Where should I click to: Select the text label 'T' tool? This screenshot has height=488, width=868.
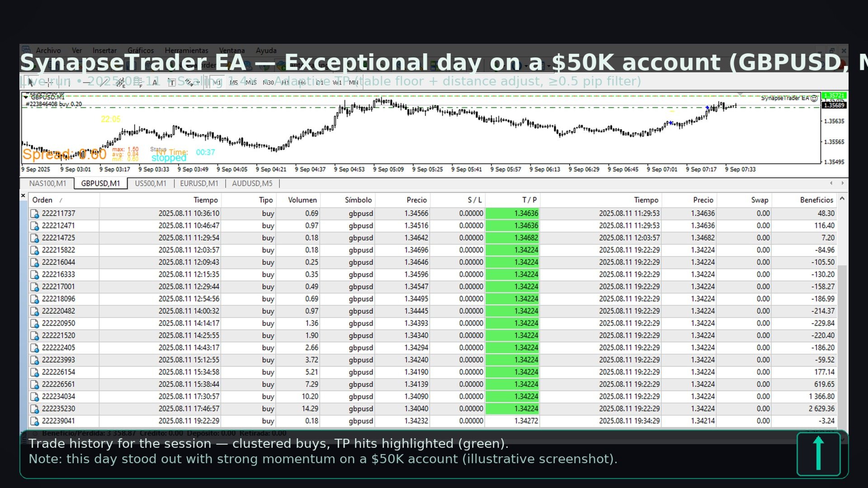coord(171,82)
